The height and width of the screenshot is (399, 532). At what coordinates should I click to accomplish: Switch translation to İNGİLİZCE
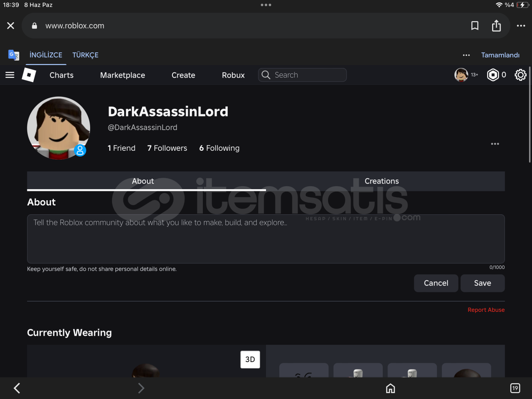[46, 55]
